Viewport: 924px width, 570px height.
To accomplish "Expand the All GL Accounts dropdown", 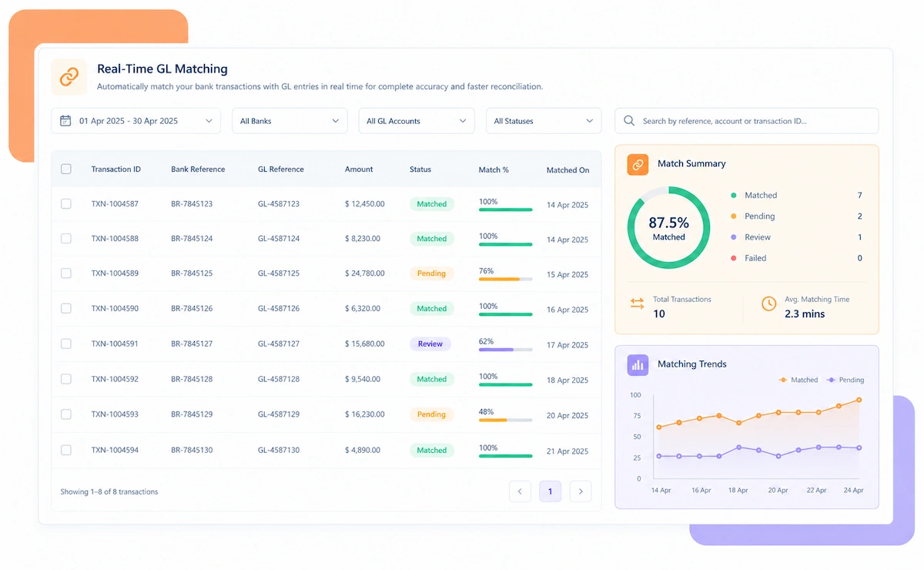I will (x=417, y=121).
